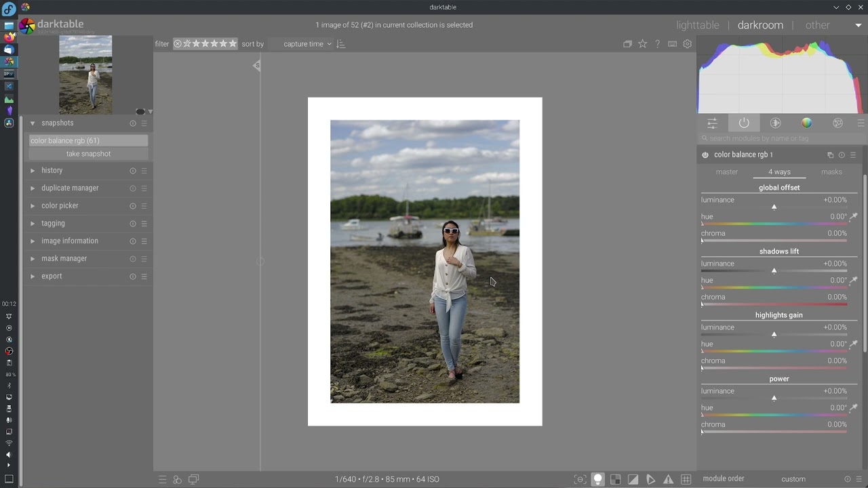The height and width of the screenshot is (488, 868).
Task: Click the sort order direction icon
Action: [341, 44]
